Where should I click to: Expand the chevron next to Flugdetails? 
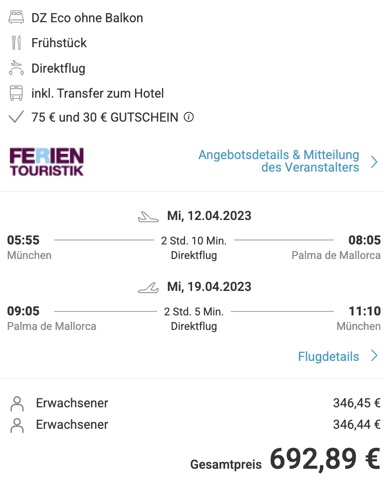coord(374,356)
